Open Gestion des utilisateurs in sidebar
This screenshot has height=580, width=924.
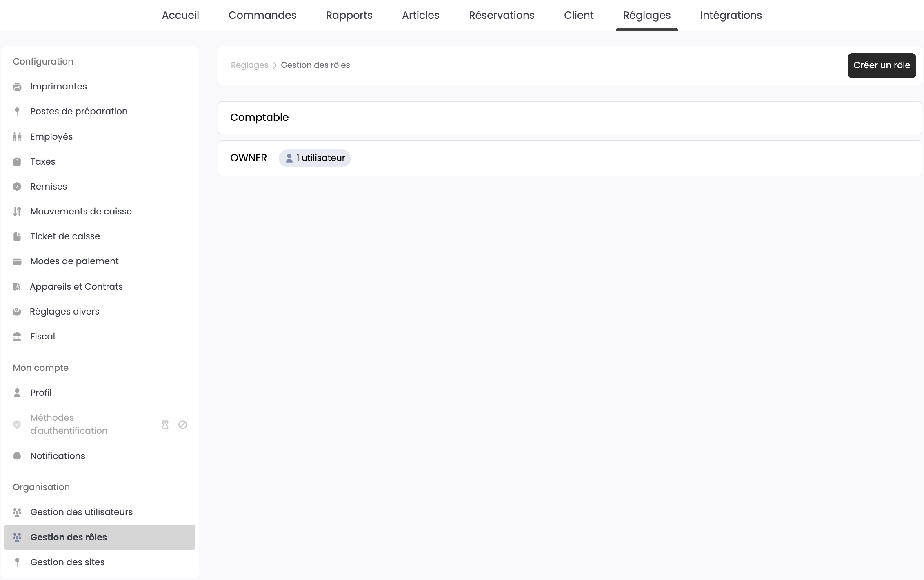[81, 512]
